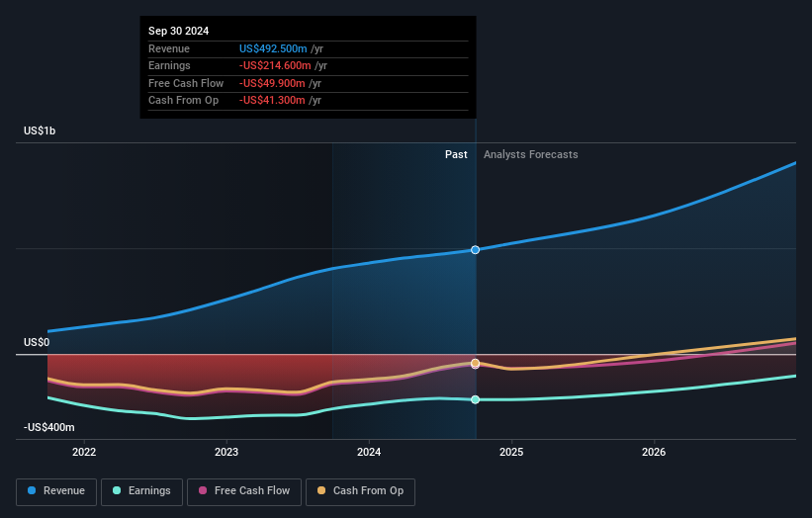Click the Analysts Forecasts label
Image resolution: width=812 pixels, height=518 pixels.
(x=531, y=154)
